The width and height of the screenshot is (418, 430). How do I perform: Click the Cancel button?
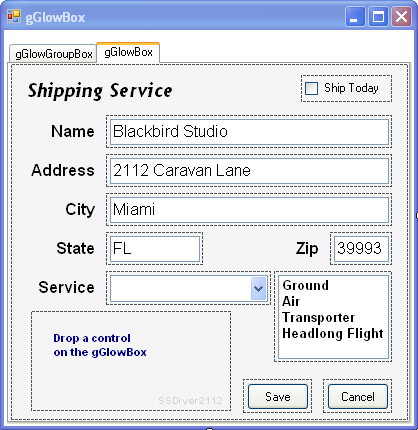(358, 397)
